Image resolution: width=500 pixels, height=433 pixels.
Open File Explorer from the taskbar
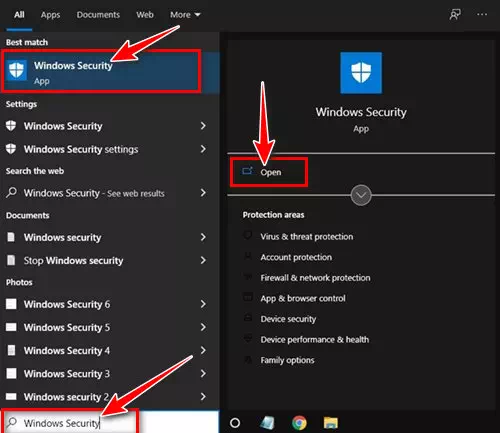tap(331, 423)
